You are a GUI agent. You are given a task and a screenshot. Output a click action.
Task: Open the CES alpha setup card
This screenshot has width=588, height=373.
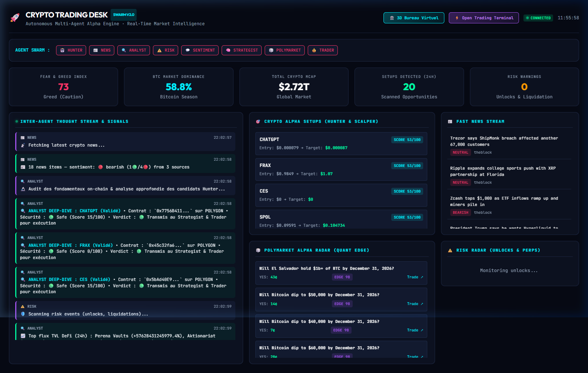341,195
